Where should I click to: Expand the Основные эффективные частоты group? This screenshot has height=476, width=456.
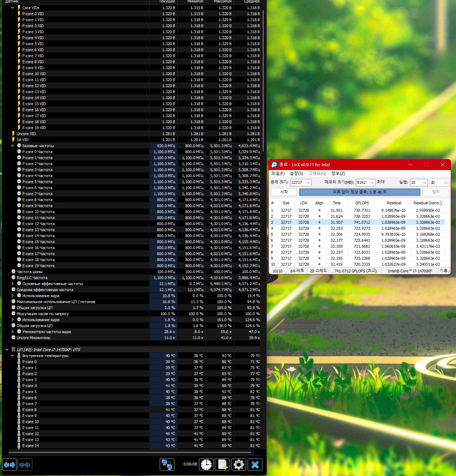(x=13, y=283)
